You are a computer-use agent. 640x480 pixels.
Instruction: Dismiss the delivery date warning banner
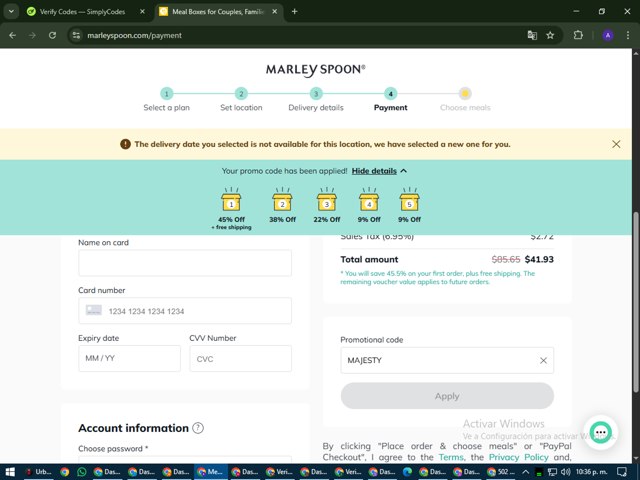[616, 144]
